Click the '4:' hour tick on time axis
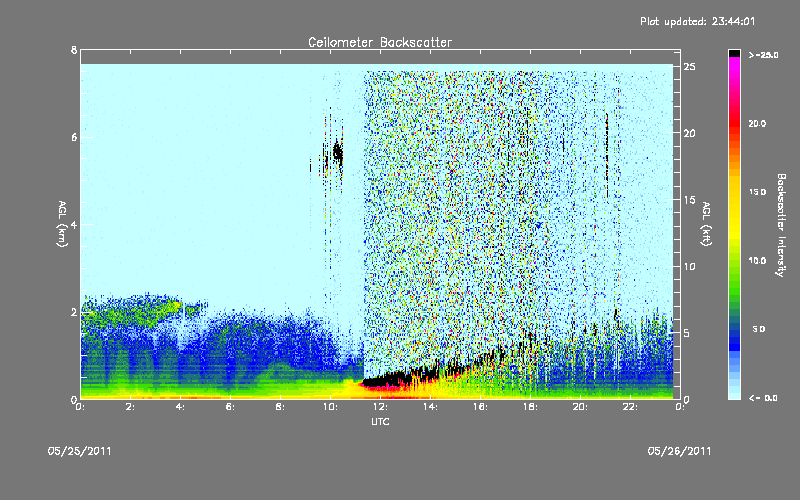Screen dimensions: 800x500 coord(181,407)
